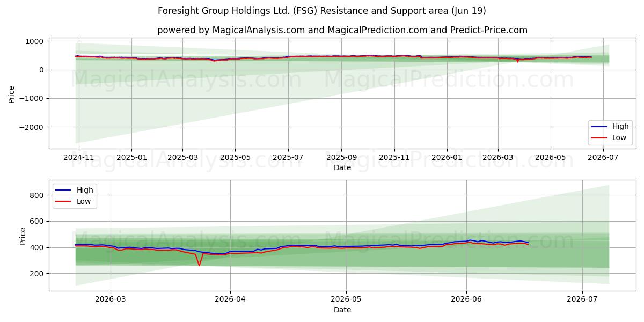Click the '1000' y-axis label on the top chart
Viewport: 644px width, 322px height.
pos(35,41)
